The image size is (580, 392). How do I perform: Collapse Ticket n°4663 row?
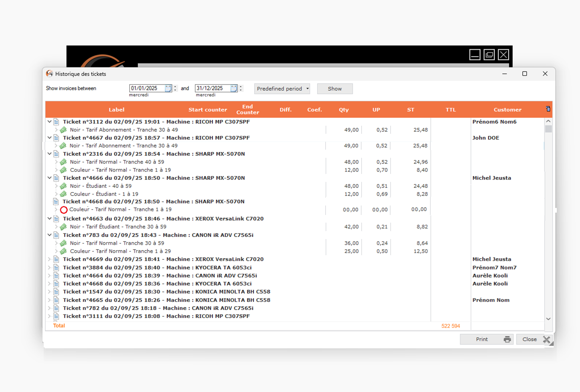point(49,219)
